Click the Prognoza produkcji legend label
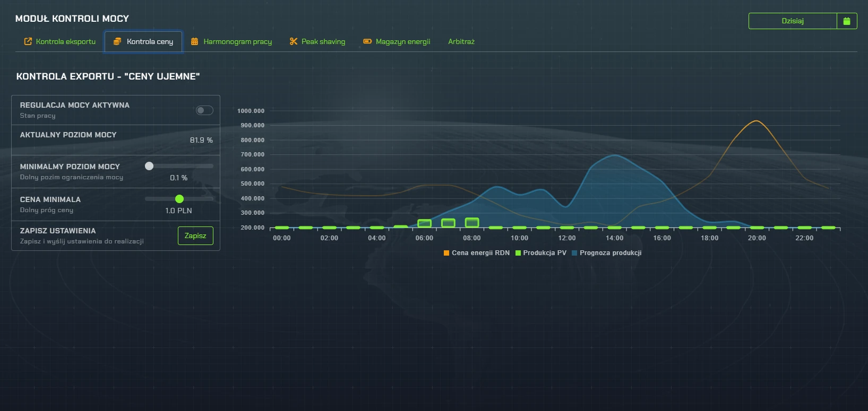Image resolution: width=868 pixels, height=411 pixels. 611,253
